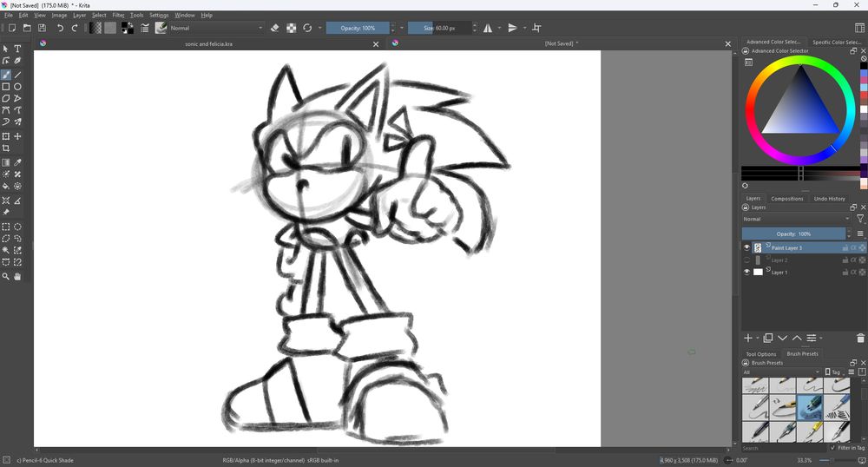Expand the layer blending mode dropdown

click(796, 219)
